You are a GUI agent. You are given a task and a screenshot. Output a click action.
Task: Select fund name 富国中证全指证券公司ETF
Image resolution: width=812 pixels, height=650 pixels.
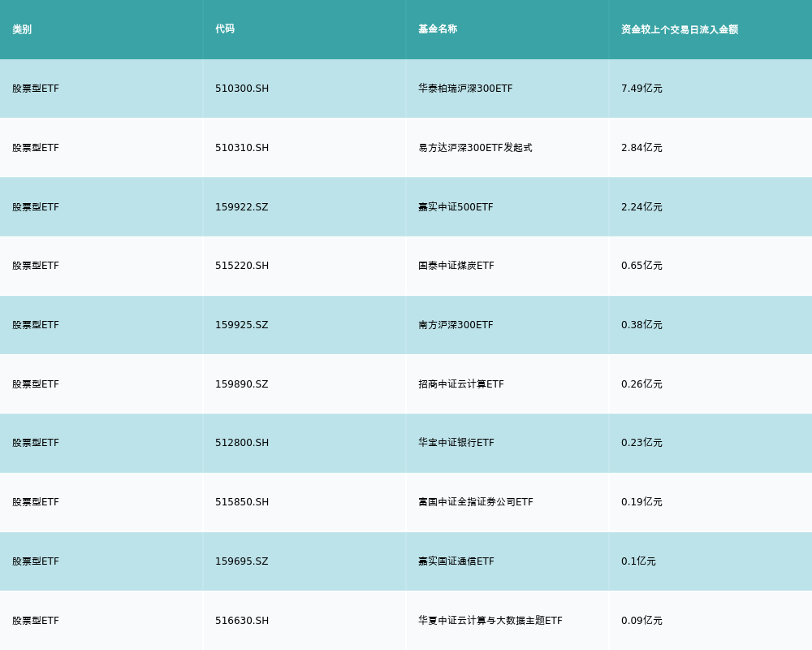pyautogui.click(x=476, y=502)
